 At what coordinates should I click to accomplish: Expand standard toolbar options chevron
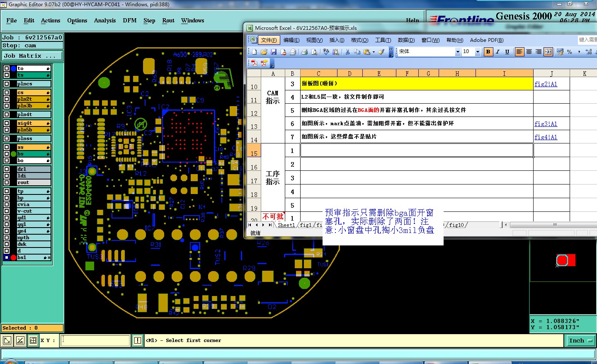pyautogui.click(x=391, y=52)
